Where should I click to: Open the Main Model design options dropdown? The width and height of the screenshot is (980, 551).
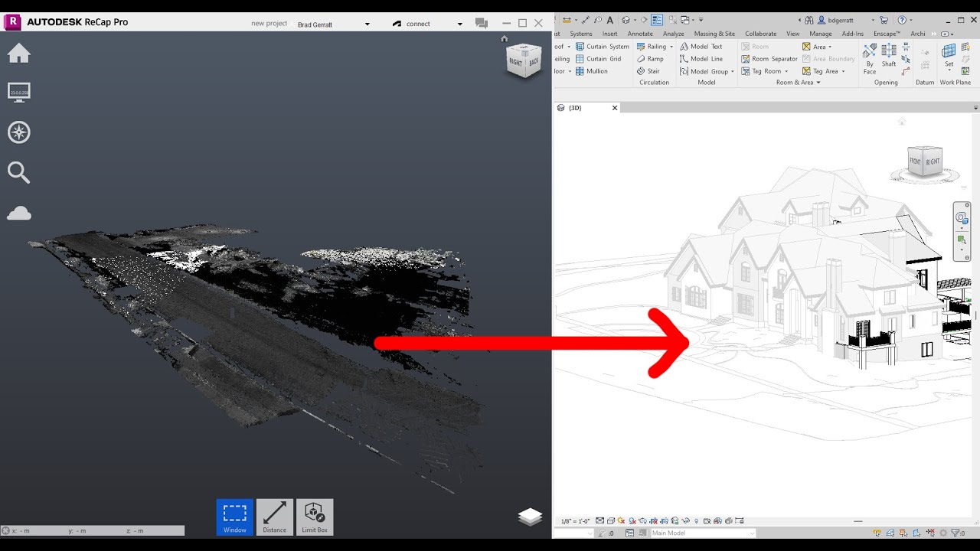702,533
